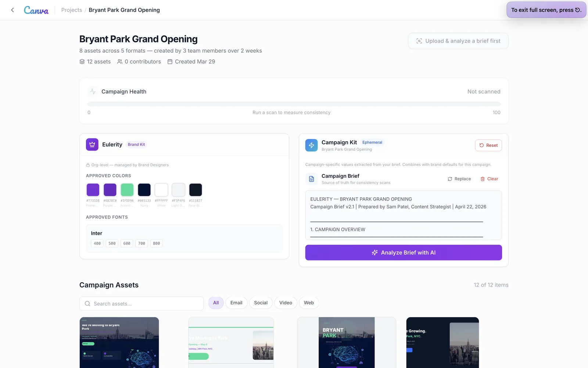
Task: Open the 'We're moving to Bryant Park' asset thumbnail
Action: [x=119, y=343]
